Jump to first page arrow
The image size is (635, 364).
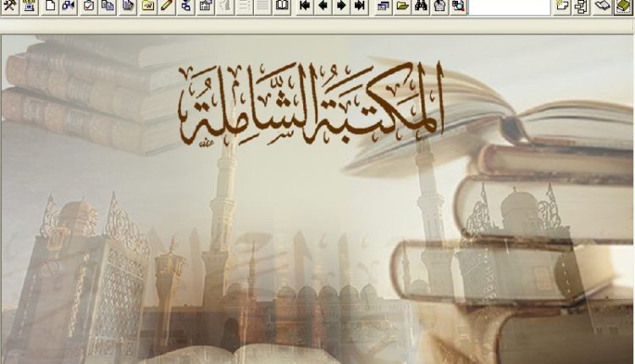305,6
